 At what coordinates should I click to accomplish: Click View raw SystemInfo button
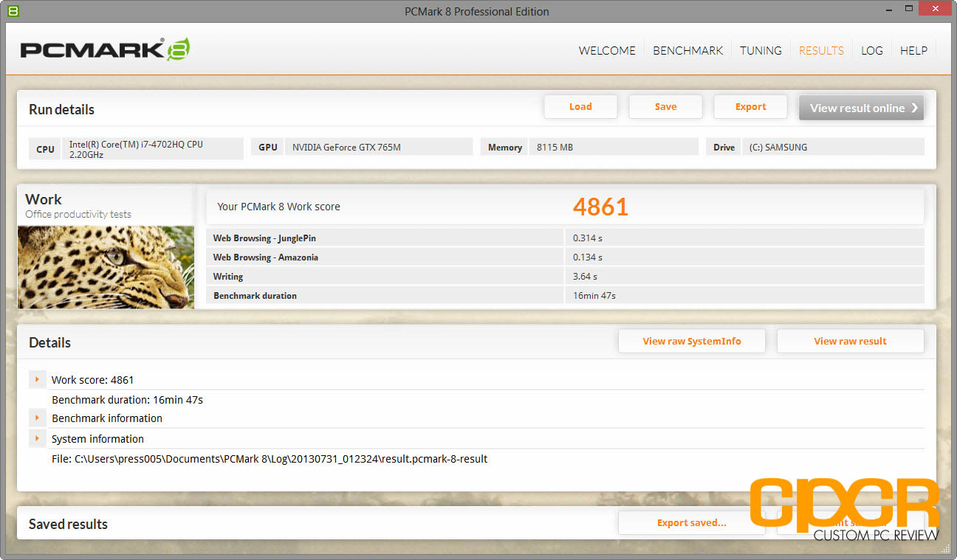pyautogui.click(x=692, y=341)
